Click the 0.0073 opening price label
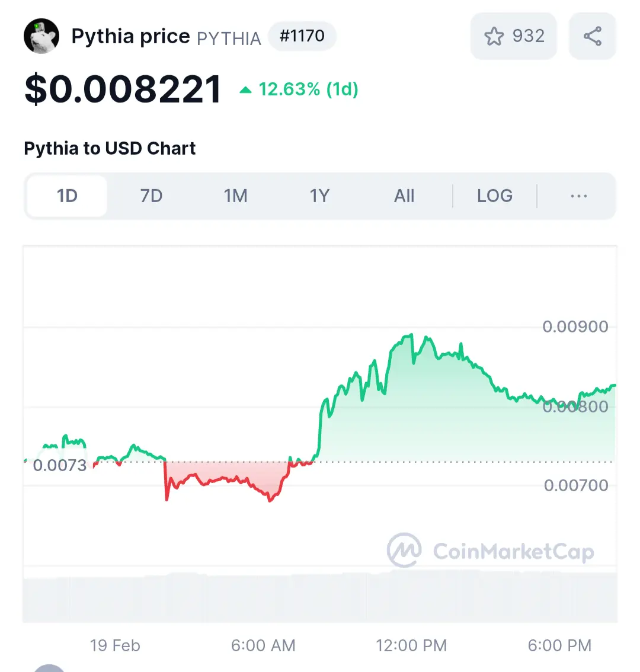Image resolution: width=640 pixels, height=672 pixels. (60, 465)
